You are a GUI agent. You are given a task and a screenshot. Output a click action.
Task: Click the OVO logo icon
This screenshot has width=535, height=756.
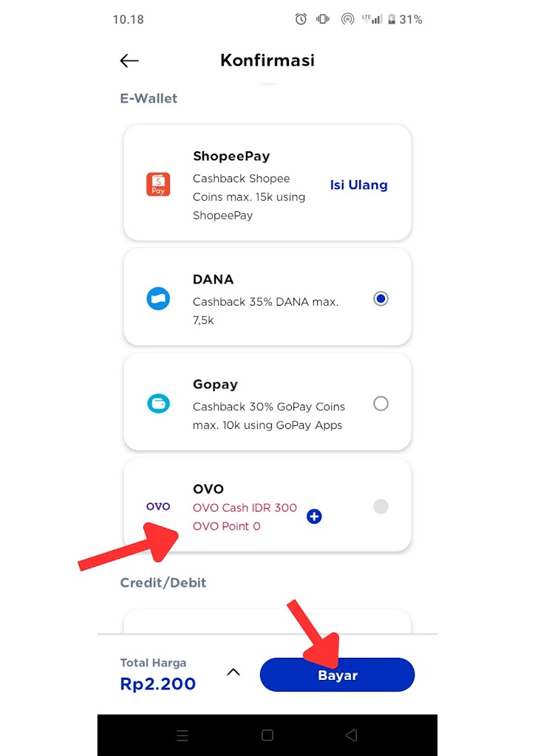[x=158, y=506]
